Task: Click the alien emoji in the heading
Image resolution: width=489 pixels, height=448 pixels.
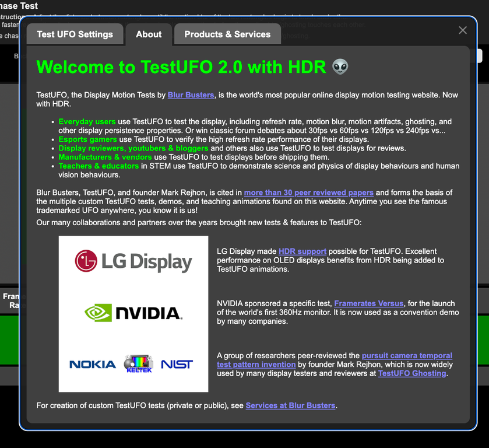Action: pyautogui.click(x=340, y=66)
